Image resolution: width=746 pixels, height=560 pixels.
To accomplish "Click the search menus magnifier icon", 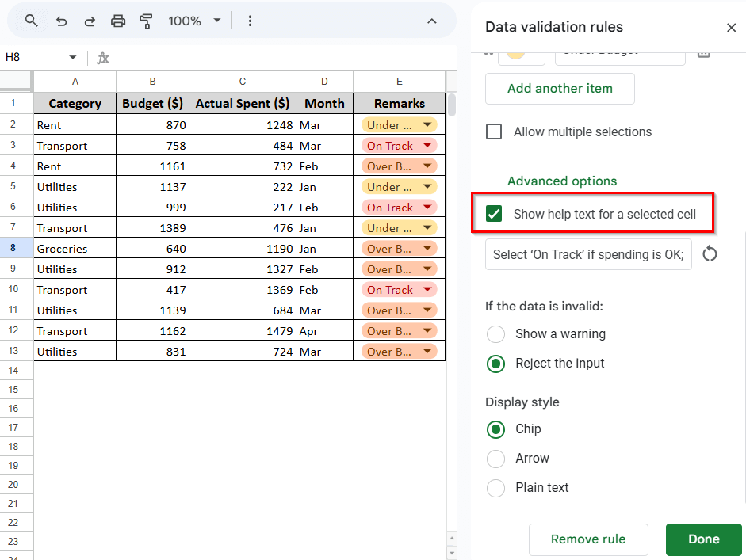I will (x=32, y=21).
